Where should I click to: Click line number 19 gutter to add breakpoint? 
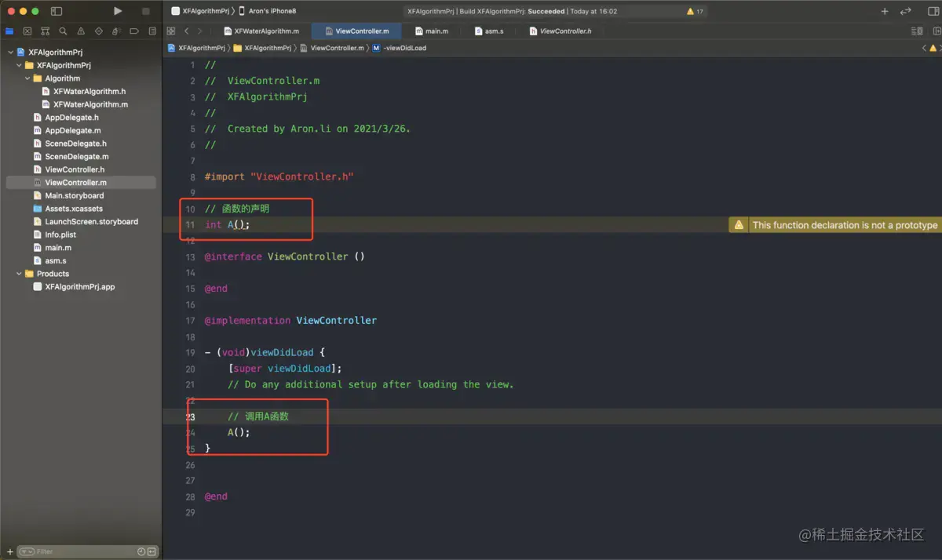point(191,353)
